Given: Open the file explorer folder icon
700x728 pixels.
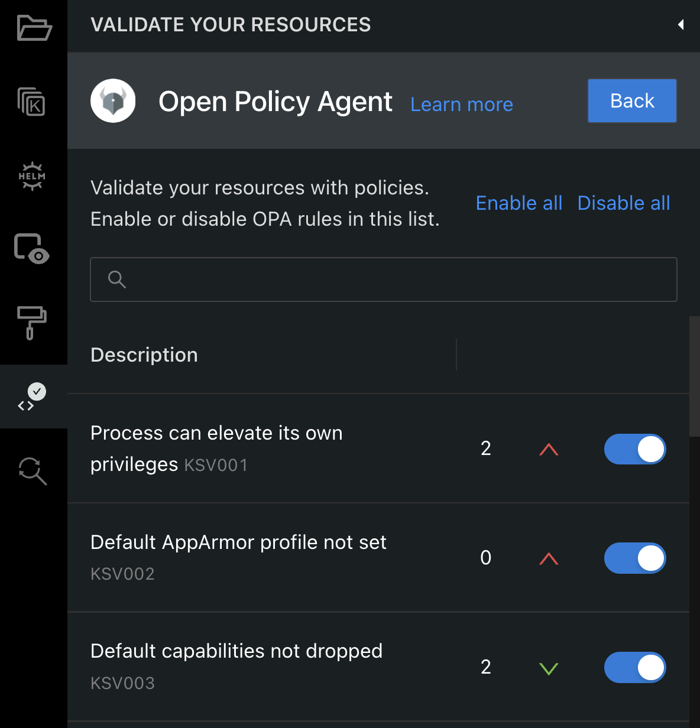Looking at the screenshot, I should pyautogui.click(x=34, y=28).
